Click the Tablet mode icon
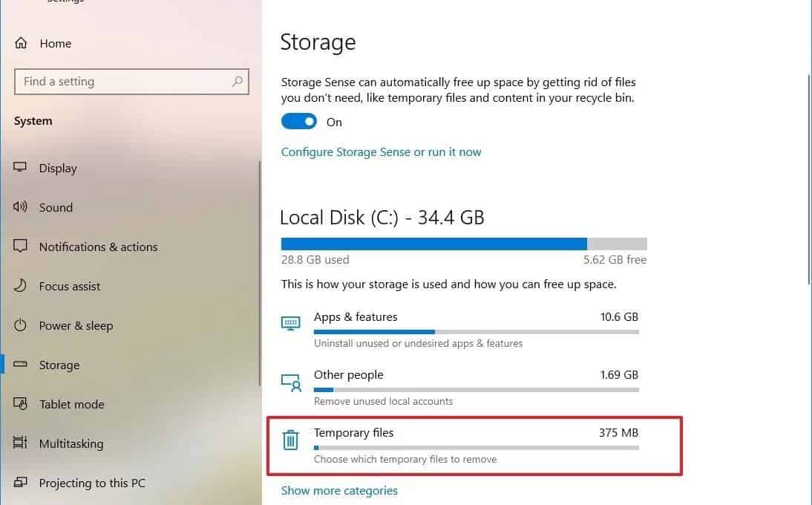The height and width of the screenshot is (505, 812). pos(20,403)
